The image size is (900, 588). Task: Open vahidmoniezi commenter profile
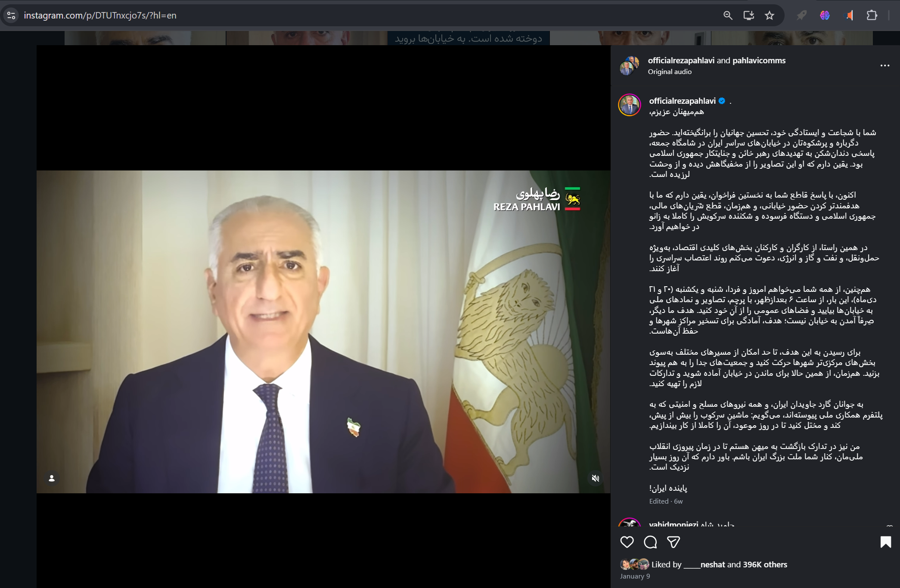tap(673, 524)
